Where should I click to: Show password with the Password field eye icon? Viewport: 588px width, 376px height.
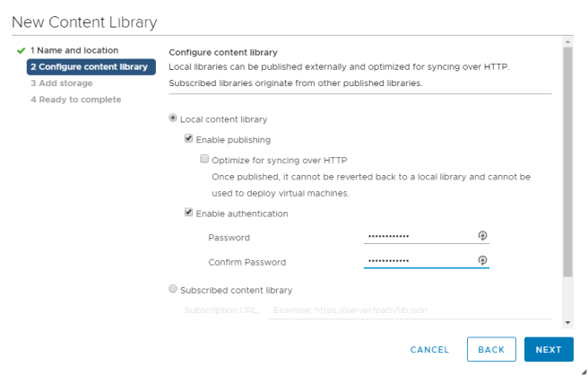[x=482, y=236]
